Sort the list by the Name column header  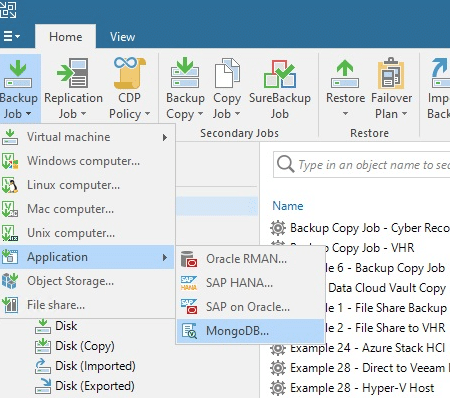click(288, 206)
